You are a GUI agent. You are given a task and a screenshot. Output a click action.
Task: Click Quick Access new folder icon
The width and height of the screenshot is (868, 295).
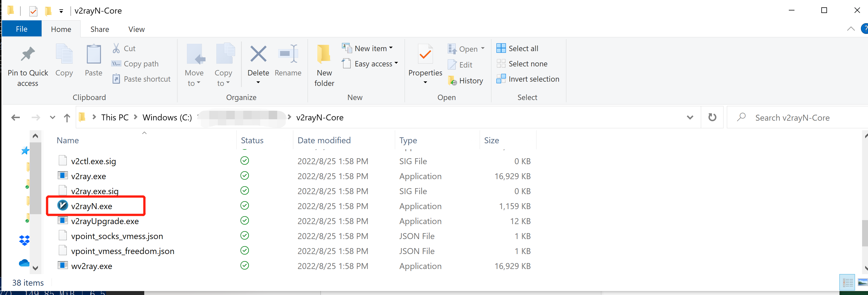[x=48, y=11]
